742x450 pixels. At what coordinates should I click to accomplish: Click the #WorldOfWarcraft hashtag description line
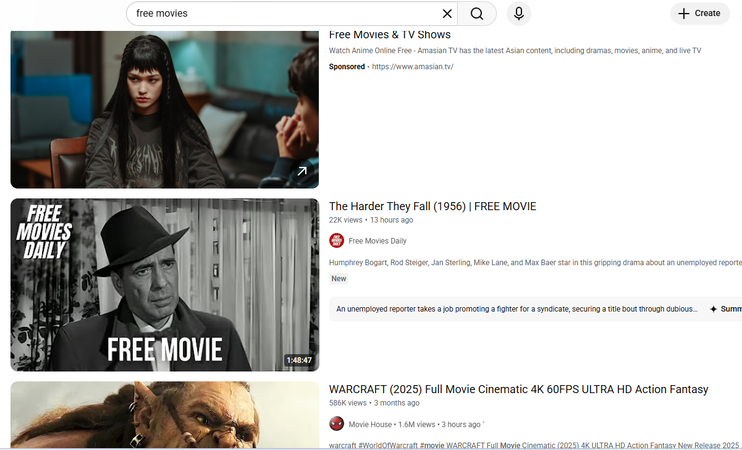(x=534, y=445)
